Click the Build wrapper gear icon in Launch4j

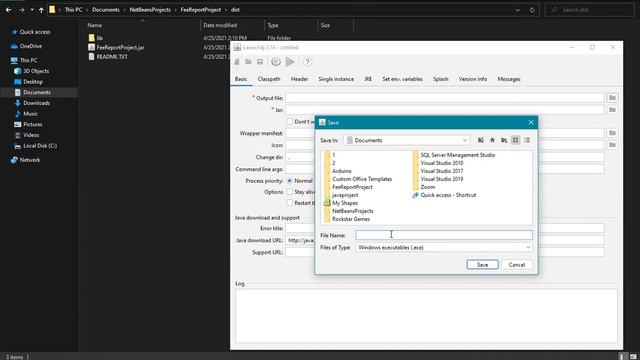click(x=276, y=62)
